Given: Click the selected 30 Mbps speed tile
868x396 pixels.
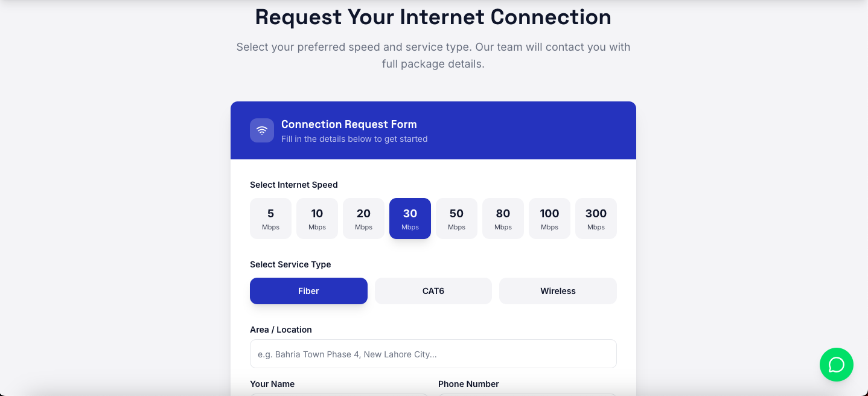Looking at the screenshot, I should coord(410,219).
